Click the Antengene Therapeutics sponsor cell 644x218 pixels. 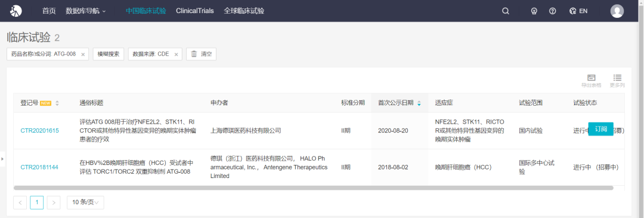(269, 167)
